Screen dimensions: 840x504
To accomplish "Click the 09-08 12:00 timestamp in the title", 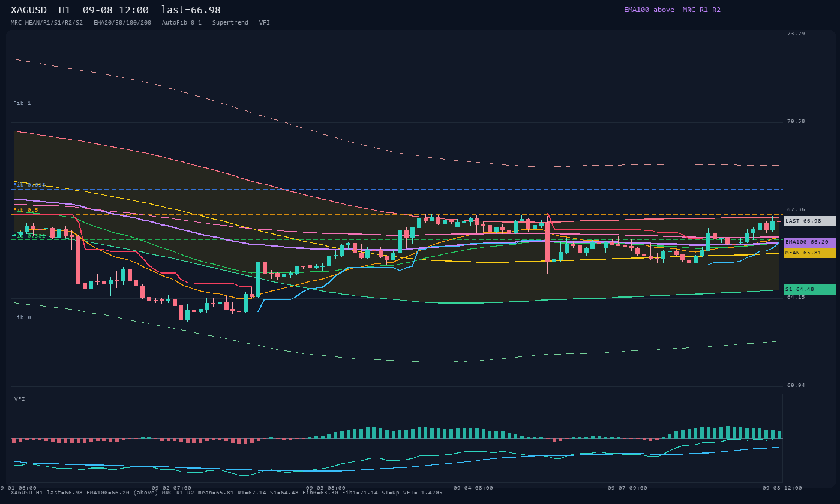I will pyautogui.click(x=116, y=10).
